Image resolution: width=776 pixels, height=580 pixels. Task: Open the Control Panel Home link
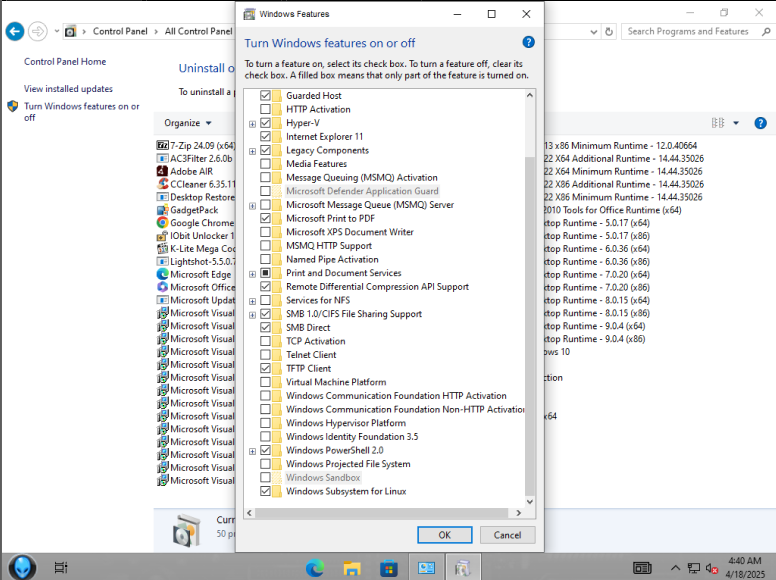(x=65, y=61)
